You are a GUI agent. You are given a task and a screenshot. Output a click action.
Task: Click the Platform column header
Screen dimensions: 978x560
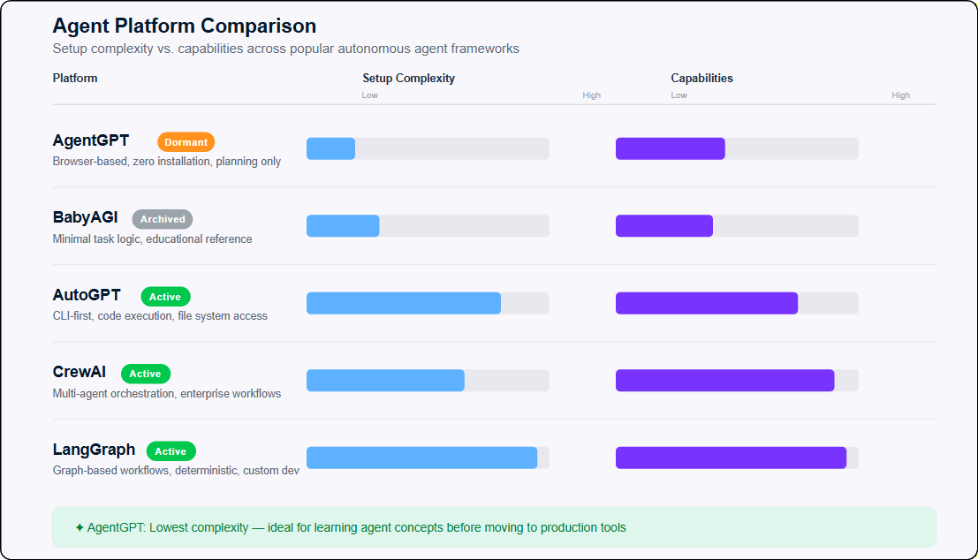point(75,79)
